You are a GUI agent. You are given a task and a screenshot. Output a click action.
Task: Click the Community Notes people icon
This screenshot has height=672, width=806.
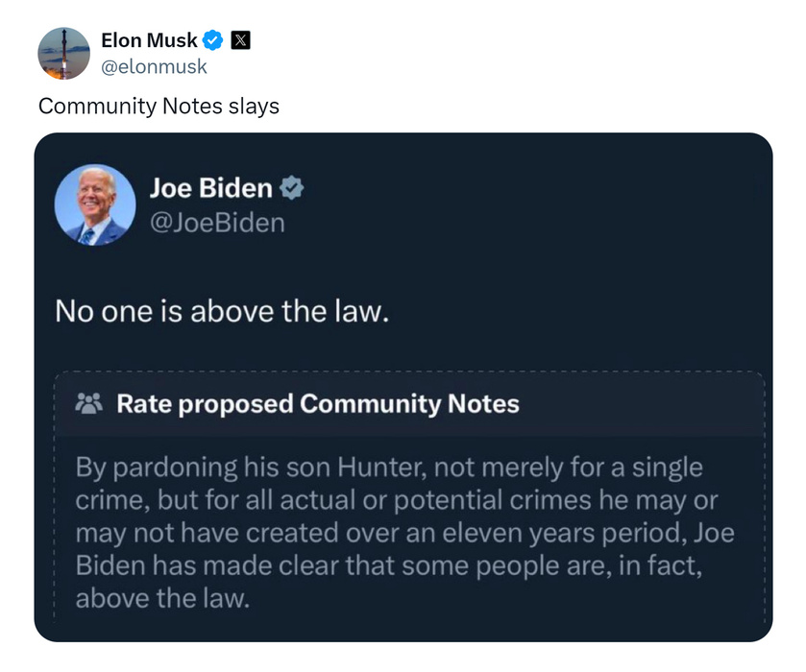tap(88, 403)
